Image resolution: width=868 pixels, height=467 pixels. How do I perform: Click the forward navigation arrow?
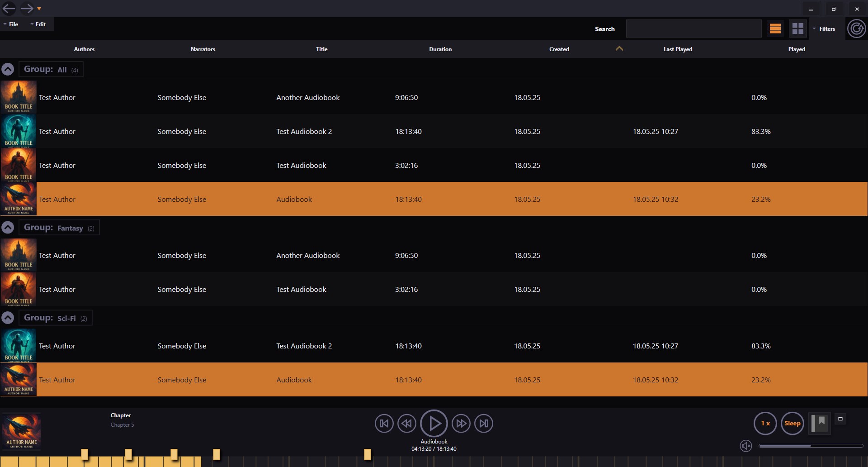coord(27,8)
